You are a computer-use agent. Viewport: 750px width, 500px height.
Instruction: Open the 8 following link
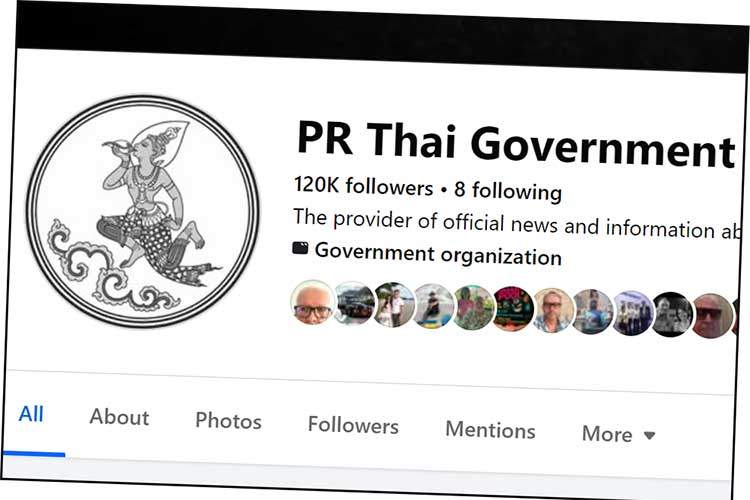(508, 191)
